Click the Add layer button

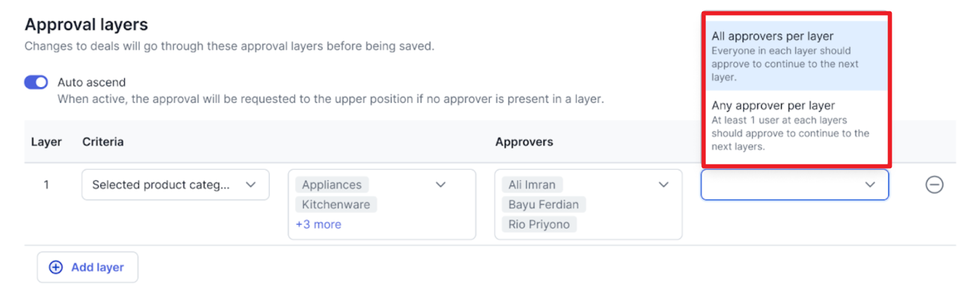[x=88, y=267]
